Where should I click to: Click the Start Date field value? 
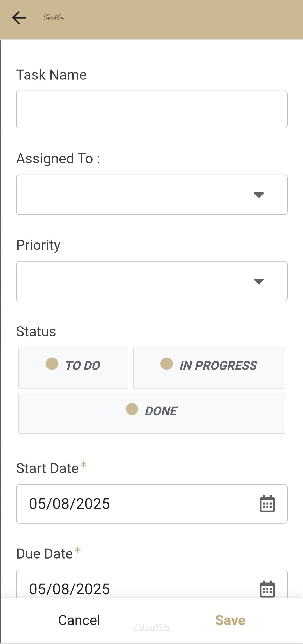coord(70,504)
